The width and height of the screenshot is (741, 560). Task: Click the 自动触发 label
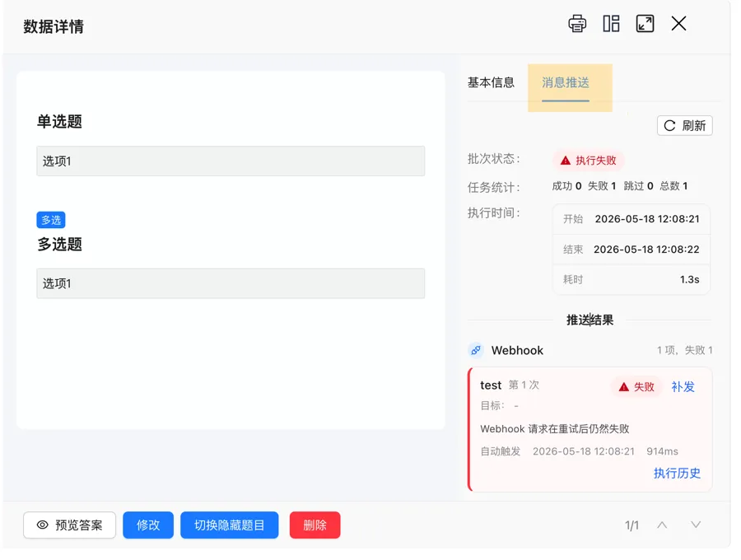tap(500, 451)
